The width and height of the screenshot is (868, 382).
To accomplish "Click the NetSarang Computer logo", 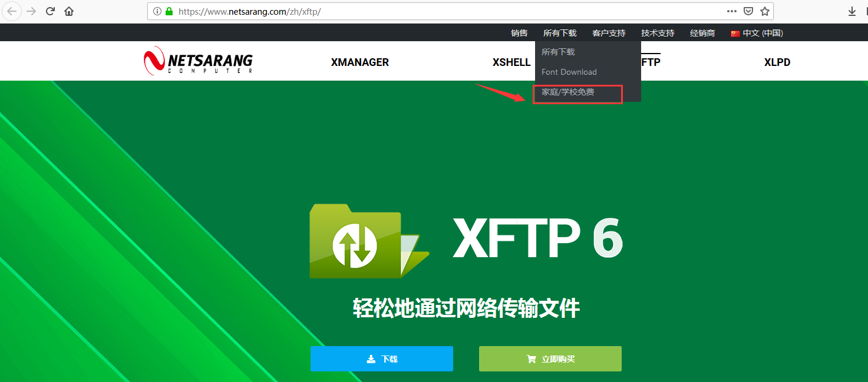I will (198, 61).
